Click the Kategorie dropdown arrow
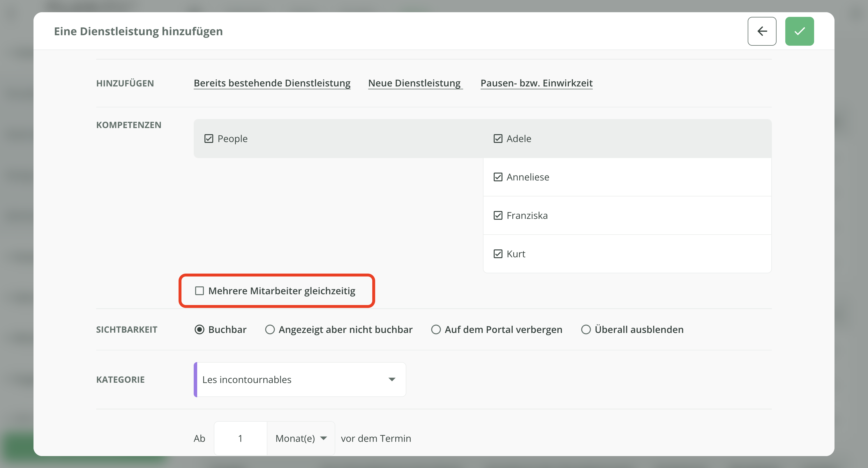The height and width of the screenshot is (468, 868). click(391, 380)
